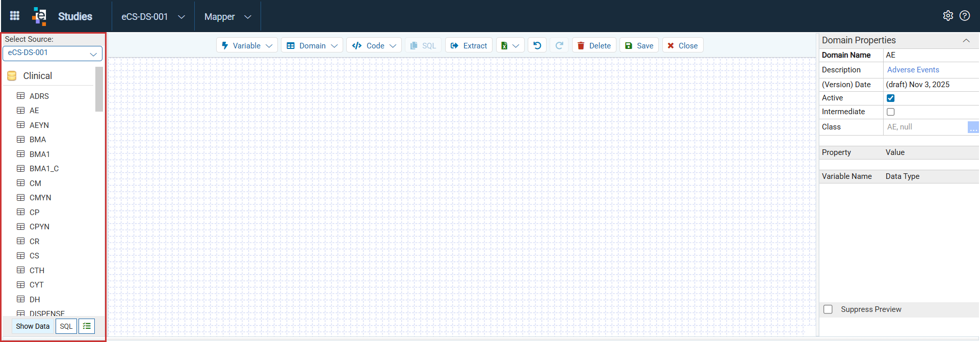This screenshot has height=342, width=980.
Task: Open the apps grid launcher icon
Action: point(15,16)
